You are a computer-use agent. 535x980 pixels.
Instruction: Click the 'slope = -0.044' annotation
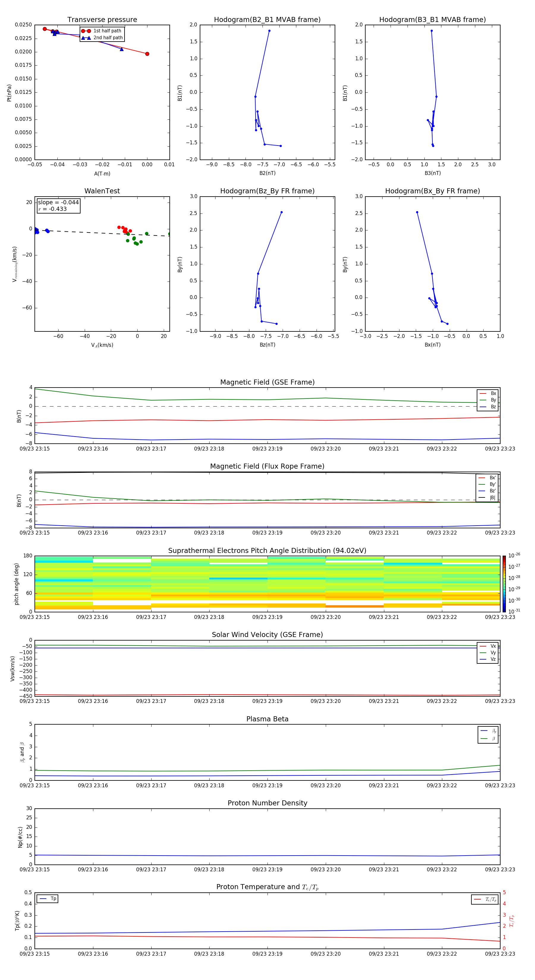[58, 203]
